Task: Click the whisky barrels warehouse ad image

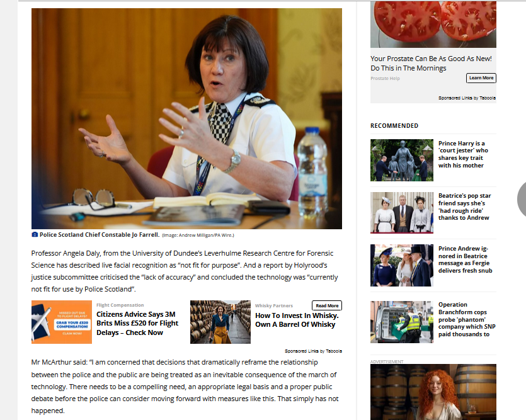Action: [220, 322]
